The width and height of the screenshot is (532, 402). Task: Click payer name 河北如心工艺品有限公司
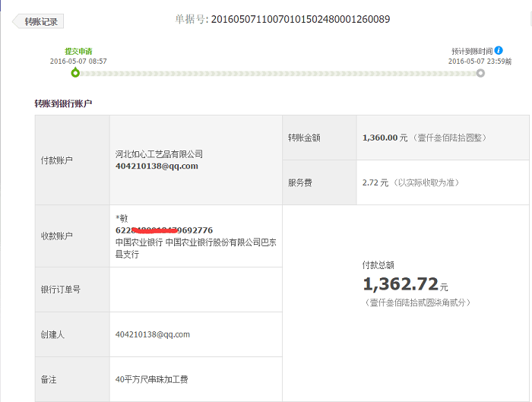(159, 154)
